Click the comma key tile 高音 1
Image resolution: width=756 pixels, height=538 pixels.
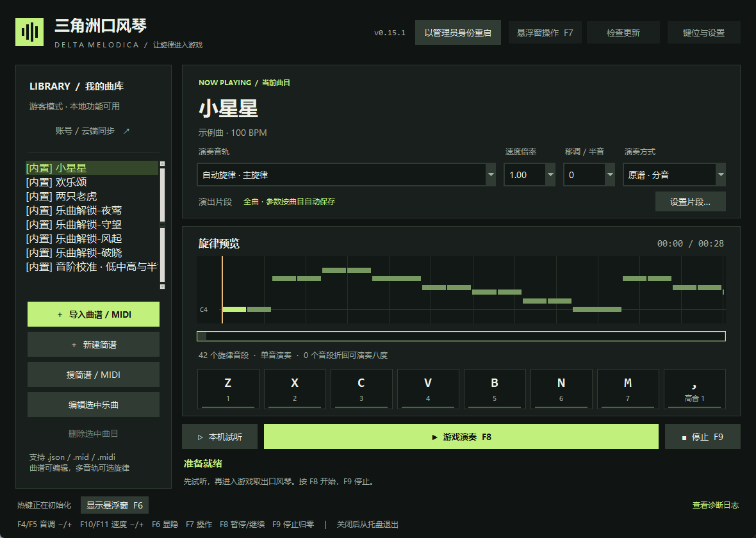pos(694,389)
